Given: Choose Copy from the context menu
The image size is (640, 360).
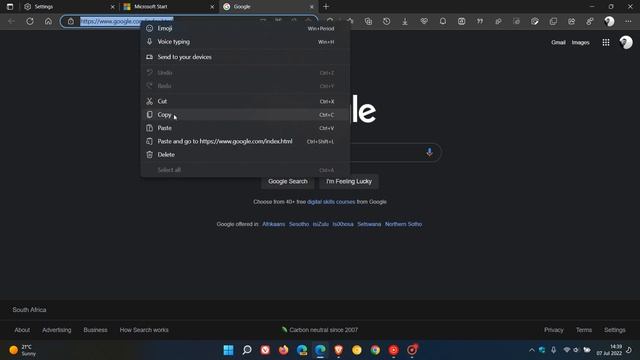Looking at the screenshot, I should tap(245, 115).
